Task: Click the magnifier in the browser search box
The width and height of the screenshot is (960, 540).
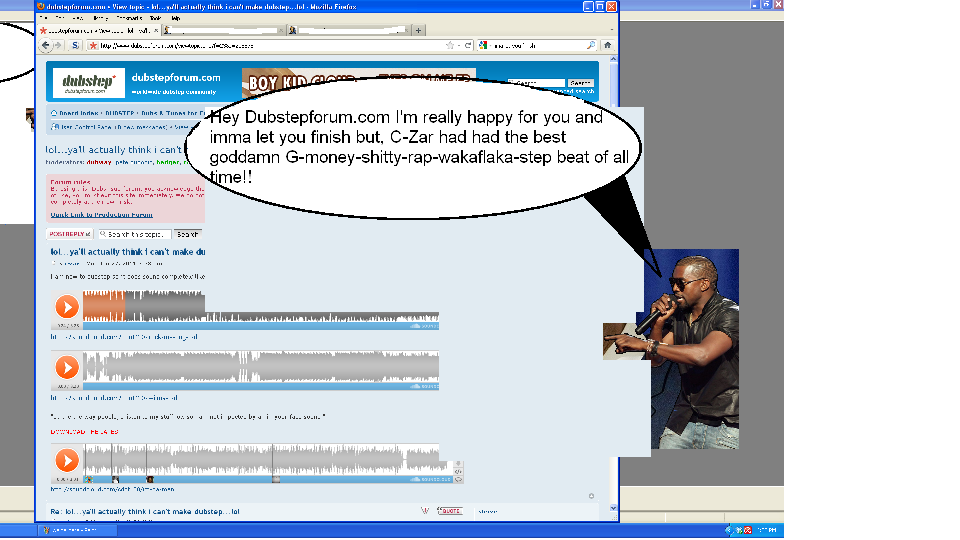Action: point(591,45)
